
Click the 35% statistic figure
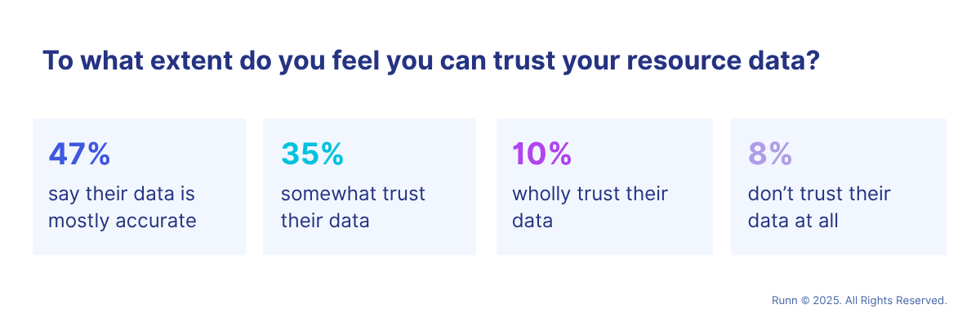point(312,154)
